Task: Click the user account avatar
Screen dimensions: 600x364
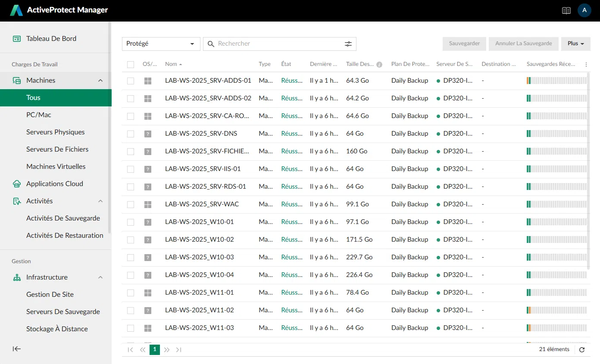Action: point(584,10)
